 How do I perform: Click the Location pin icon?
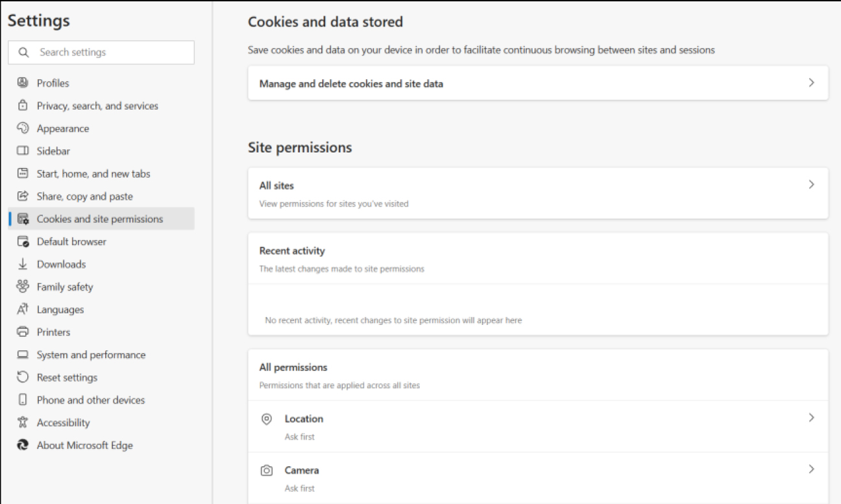tap(267, 420)
